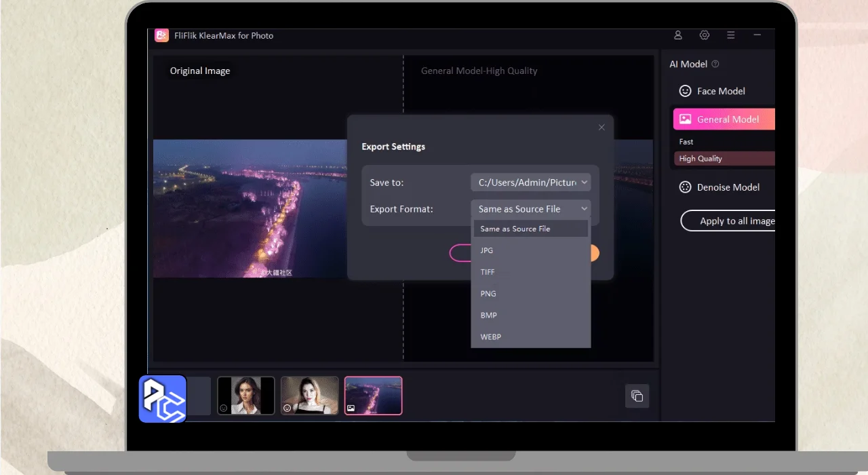Click the PC watermark logo icon
Image resolution: width=868 pixels, height=475 pixels.
[x=163, y=399]
